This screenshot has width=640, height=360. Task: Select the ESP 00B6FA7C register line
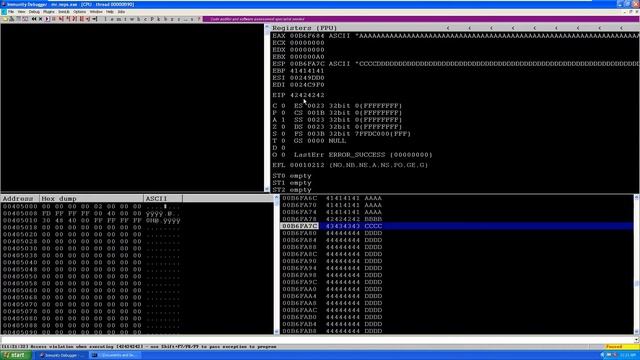[x=455, y=64]
